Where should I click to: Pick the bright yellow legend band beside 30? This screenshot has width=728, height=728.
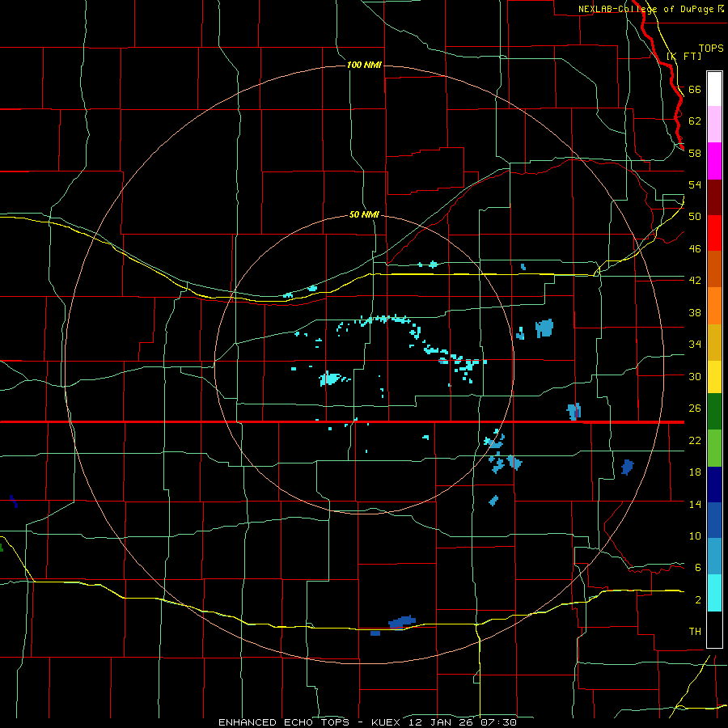[x=714, y=377]
